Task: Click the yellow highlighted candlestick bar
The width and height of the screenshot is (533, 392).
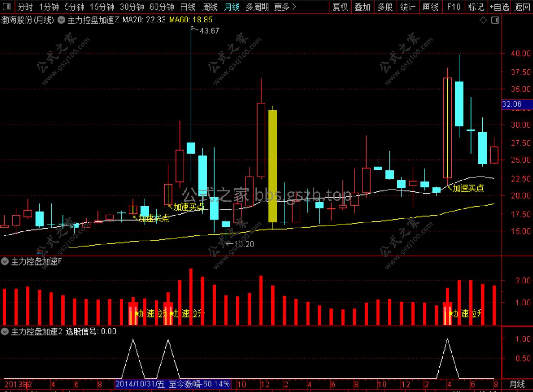Action: point(273,166)
